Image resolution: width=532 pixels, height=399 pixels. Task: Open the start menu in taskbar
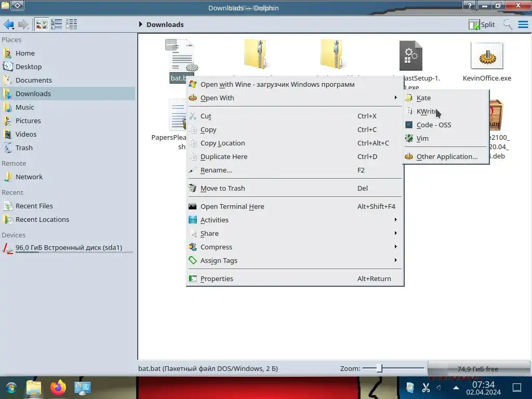pyautogui.click(x=11, y=388)
